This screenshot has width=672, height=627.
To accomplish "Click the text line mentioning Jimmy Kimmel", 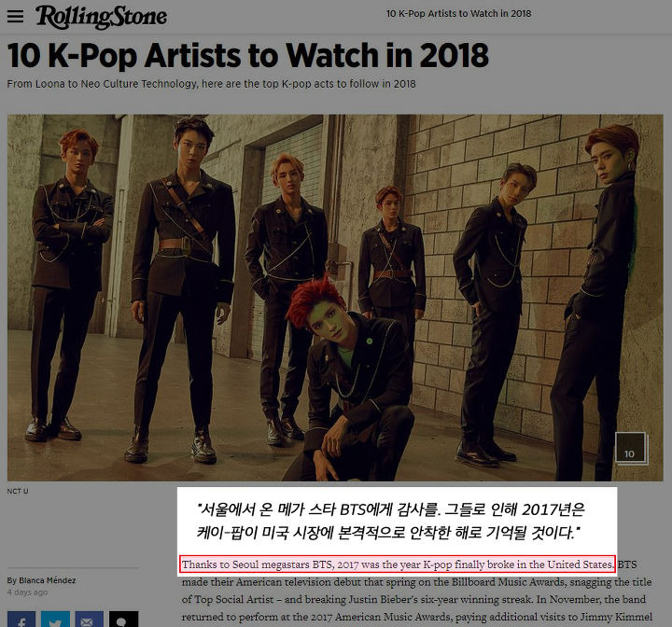I will point(417,617).
